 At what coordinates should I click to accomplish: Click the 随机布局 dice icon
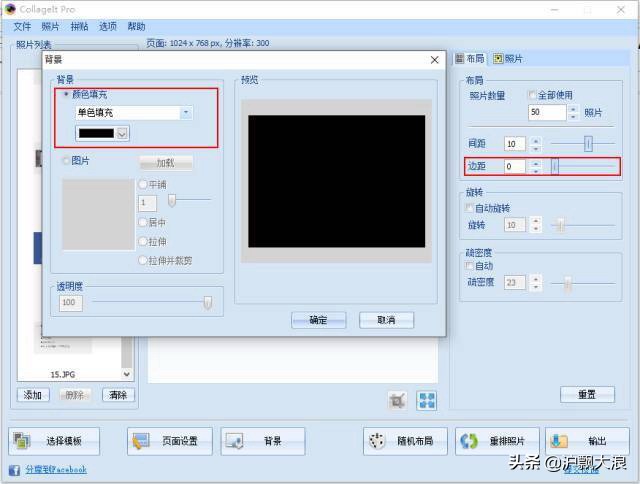pos(377,441)
